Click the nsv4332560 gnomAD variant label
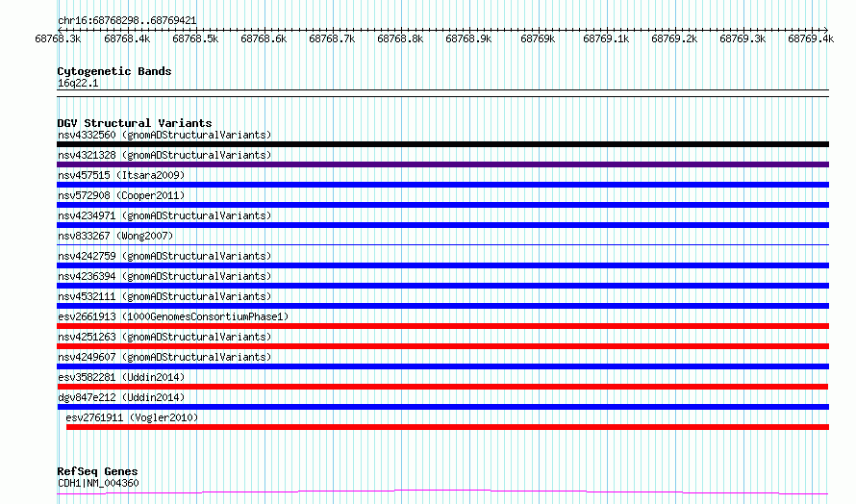Image resolution: width=856 pixels, height=504 pixels. coord(164,135)
